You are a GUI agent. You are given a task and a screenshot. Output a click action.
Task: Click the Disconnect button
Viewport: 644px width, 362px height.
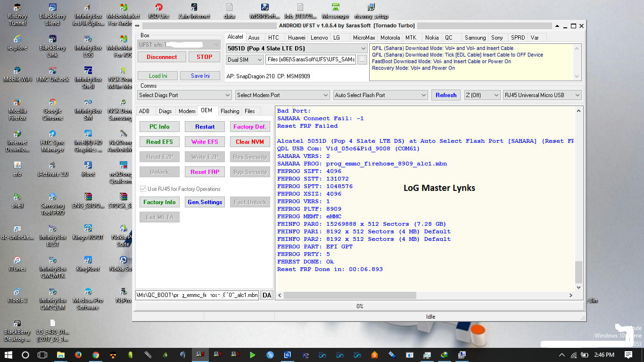pyautogui.click(x=162, y=57)
